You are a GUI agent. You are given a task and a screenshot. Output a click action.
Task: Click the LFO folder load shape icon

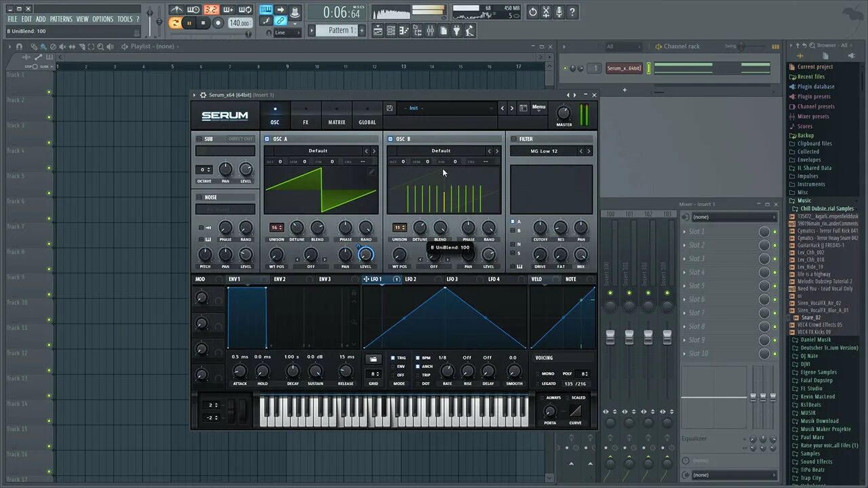[373, 359]
